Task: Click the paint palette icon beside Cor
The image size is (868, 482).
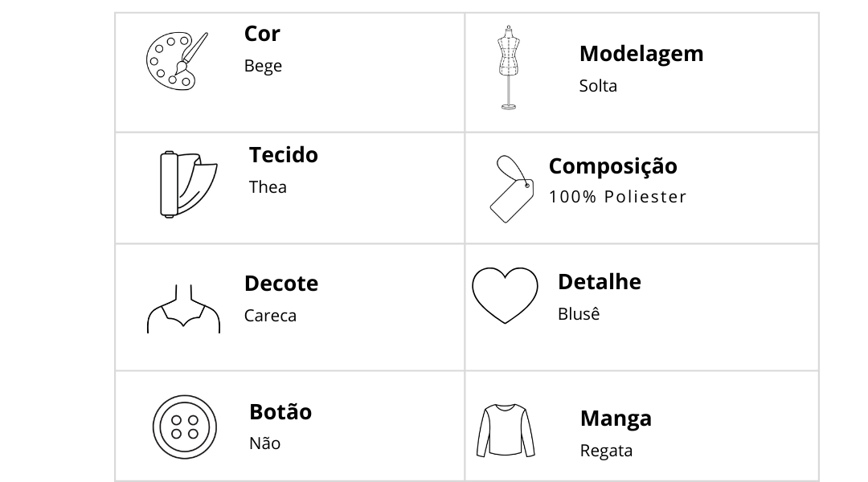Action: 177,61
